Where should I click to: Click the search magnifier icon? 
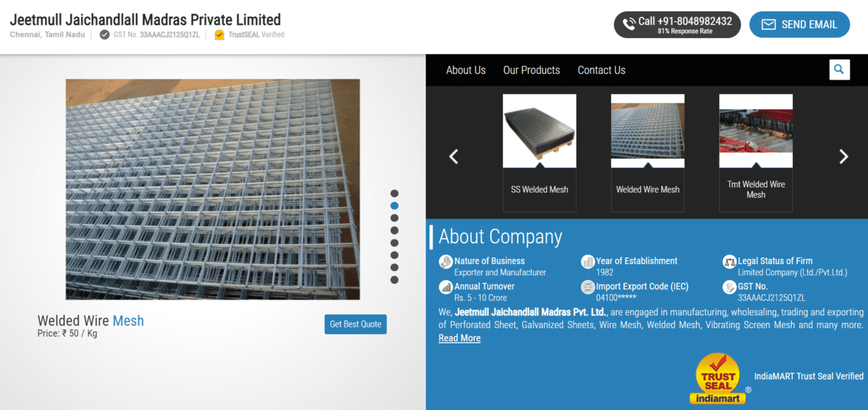coord(838,69)
